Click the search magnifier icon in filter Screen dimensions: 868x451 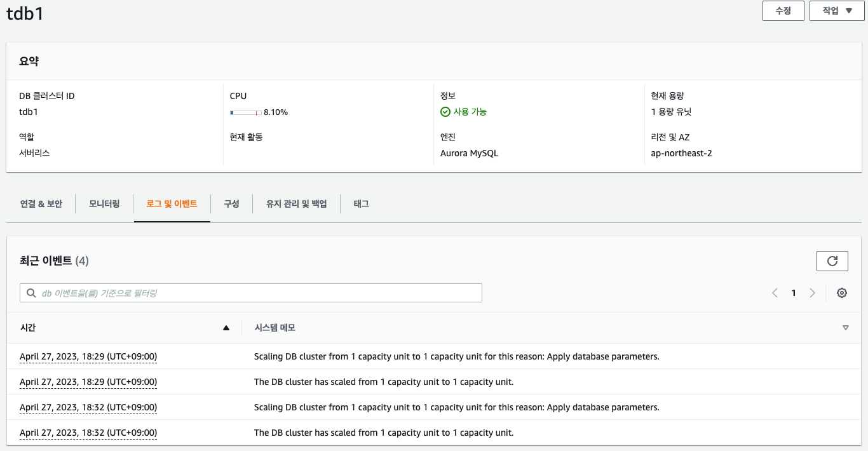tap(31, 293)
